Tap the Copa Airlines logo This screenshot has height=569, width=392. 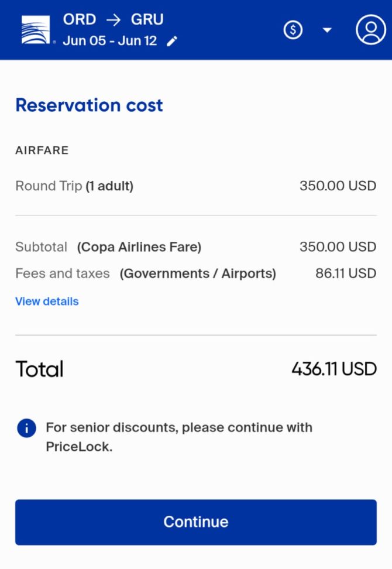(x=36, y=30)
